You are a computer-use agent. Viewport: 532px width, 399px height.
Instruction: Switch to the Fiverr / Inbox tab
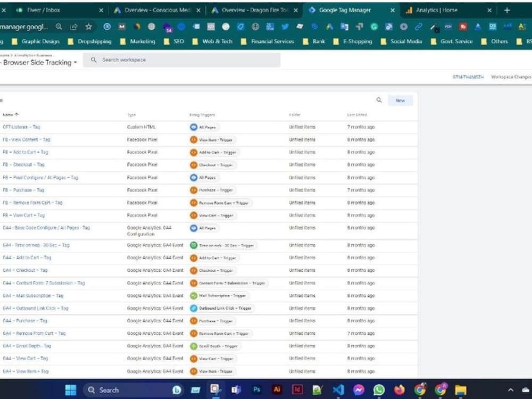point(60,10)
